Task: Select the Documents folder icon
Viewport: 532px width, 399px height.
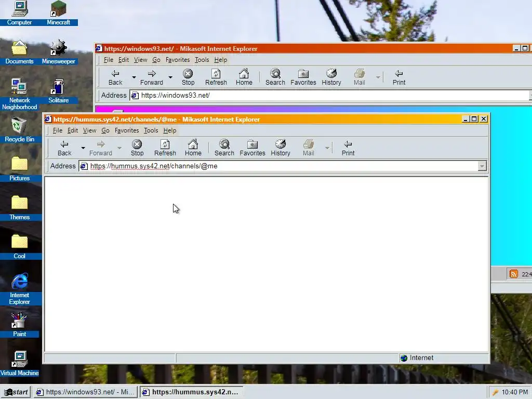Action: point(19,52)
